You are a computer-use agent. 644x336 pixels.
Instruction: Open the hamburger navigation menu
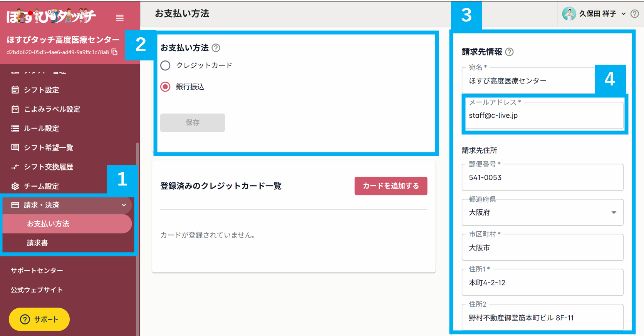(119, 18)
